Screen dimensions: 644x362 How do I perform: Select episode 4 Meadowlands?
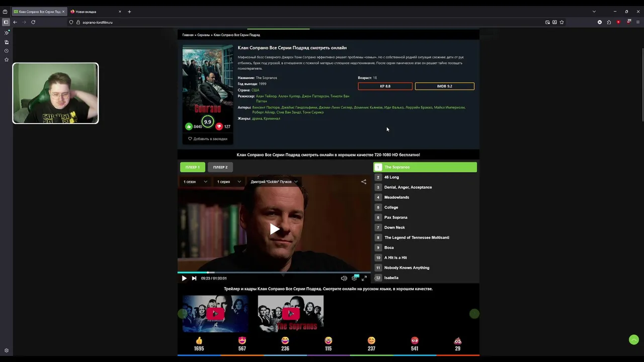click(x=425, y=197)
